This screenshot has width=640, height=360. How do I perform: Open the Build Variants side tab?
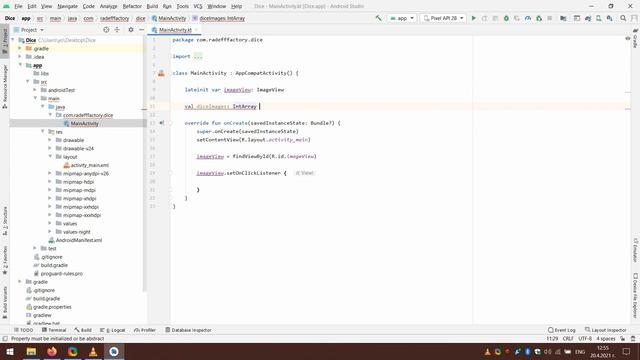(x=5, y=302)
